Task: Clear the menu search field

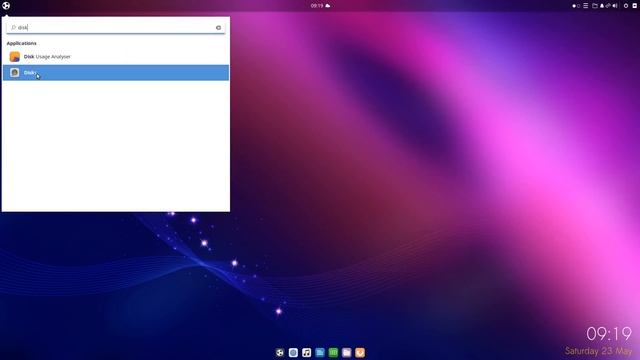Action: pos(218,28)
